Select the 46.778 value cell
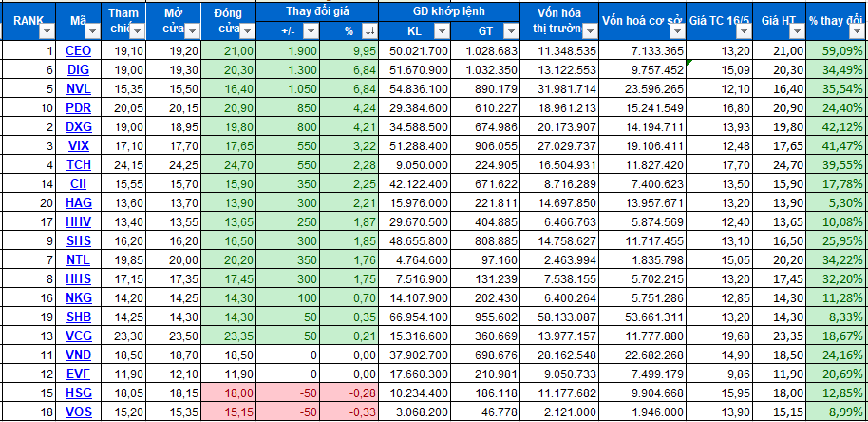868x422 pixels. 485,412
